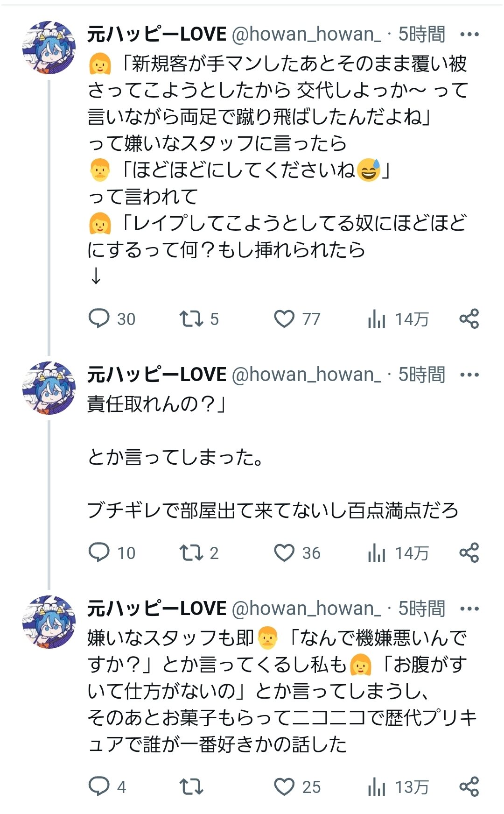Open @howan_howan_ handle on the third tweet
This screenshot has width=504, height=814.
click(x=306, y=609)
